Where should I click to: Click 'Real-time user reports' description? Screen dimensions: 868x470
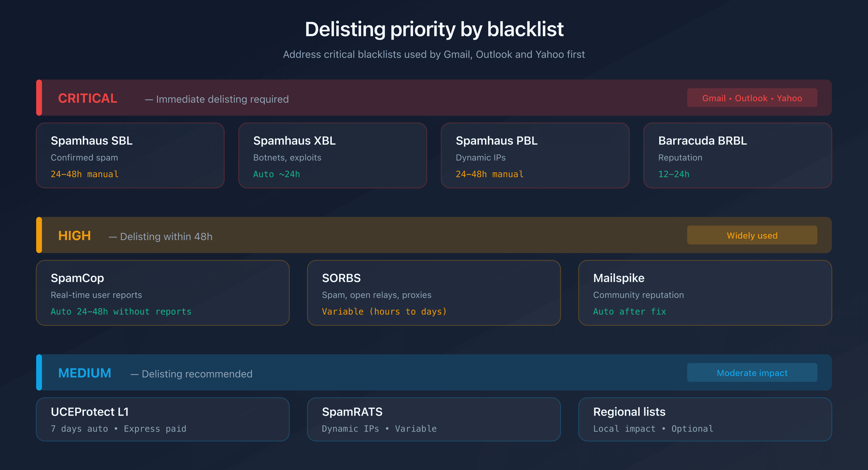tap(96, 295)
